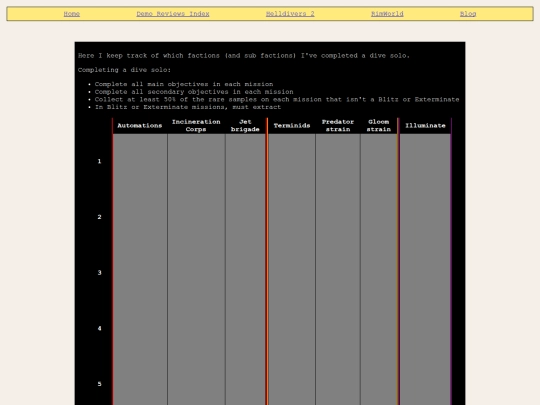Select the Automatons column header
Screen dimensions: 540x405
point(140,126)
